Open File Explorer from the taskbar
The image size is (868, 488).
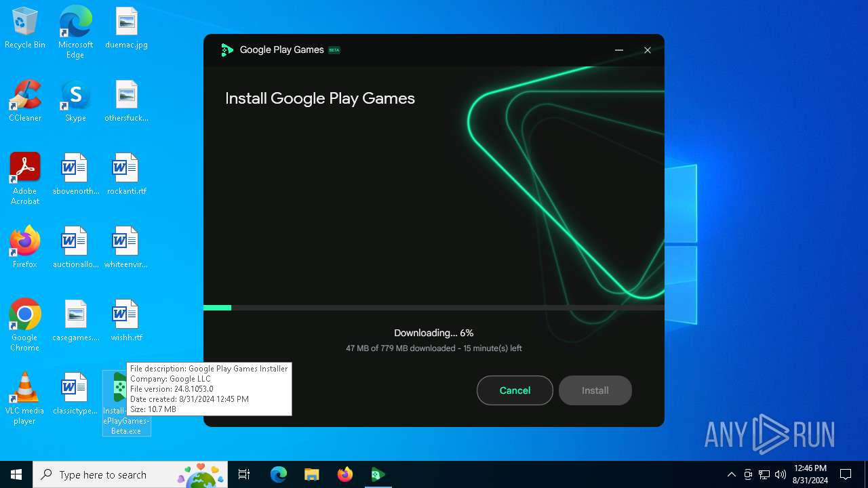[312, 474]
